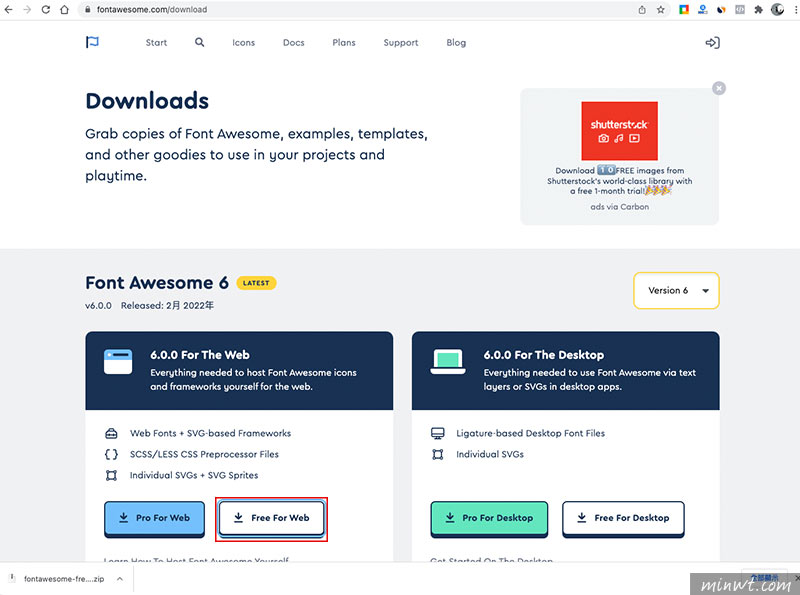This screenshot has height=595, width=800.
Task: Close the Shutterstock ad panel
Action: 719,88
